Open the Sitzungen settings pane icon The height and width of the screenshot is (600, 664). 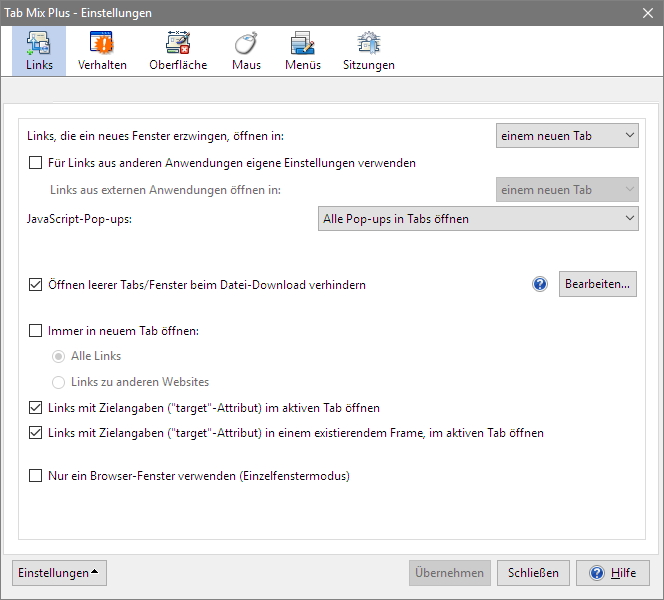point(368,51)
